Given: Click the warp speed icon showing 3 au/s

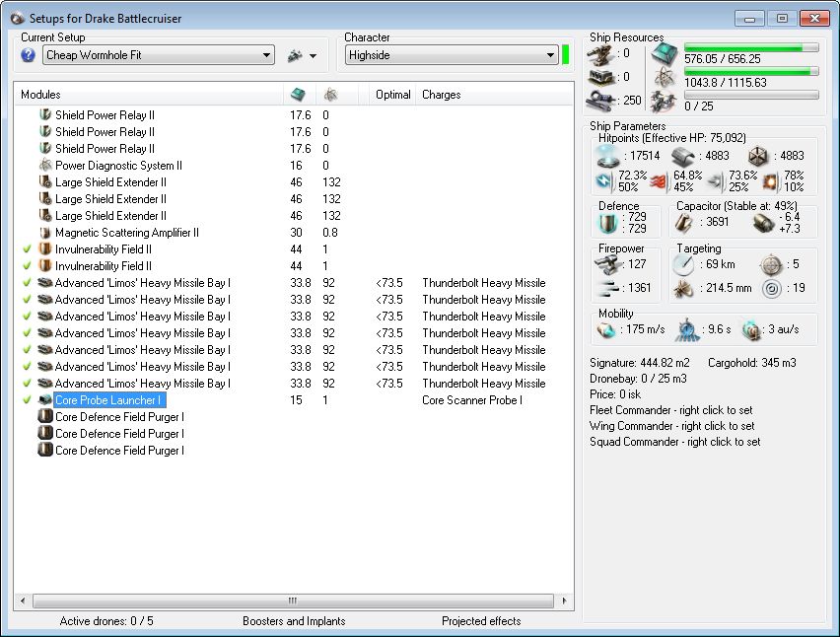Looking at the screenshot, I should pos(751,330).
